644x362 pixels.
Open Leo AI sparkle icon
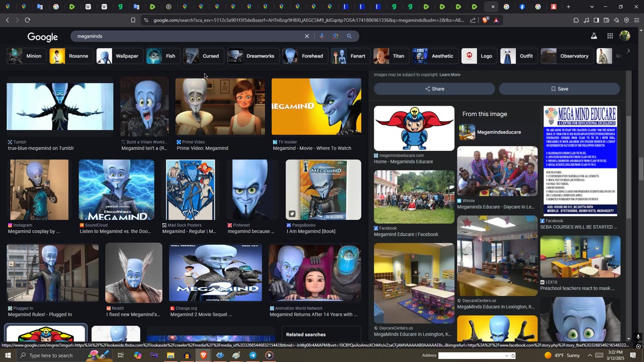[x=616, y=20]
